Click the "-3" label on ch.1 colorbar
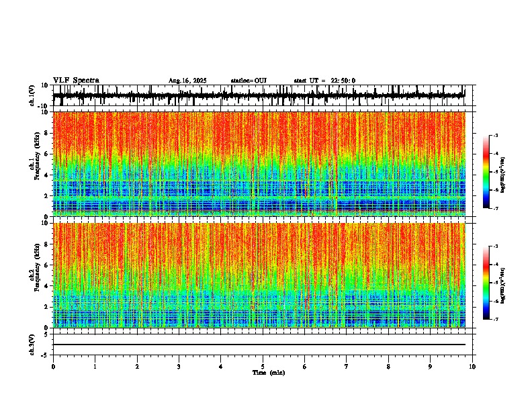 tap(495, 135)
